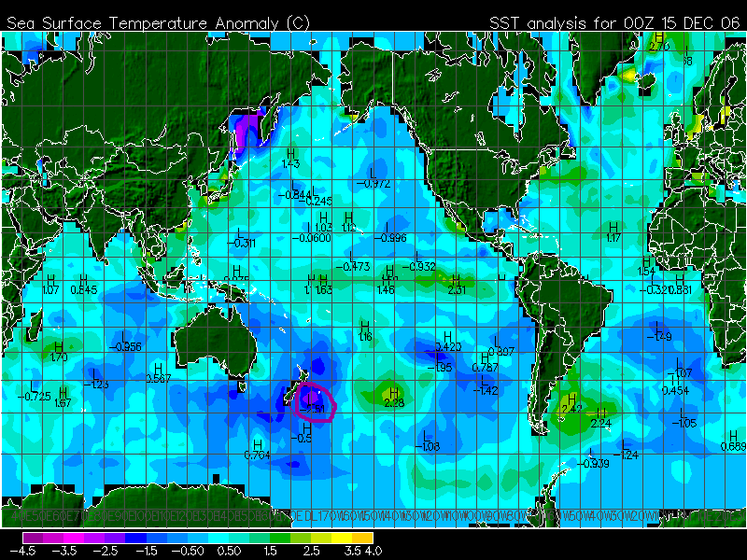Click the L -1.07 anomaly label
The image size is (747, 560).
click(x=680, y=367)
